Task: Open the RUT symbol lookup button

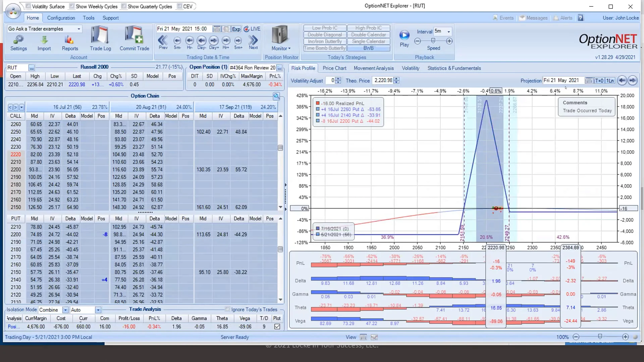Action: click(31, 68)
